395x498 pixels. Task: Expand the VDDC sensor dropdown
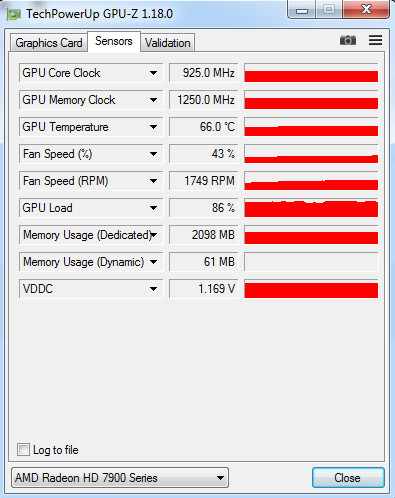coord(153,289)
